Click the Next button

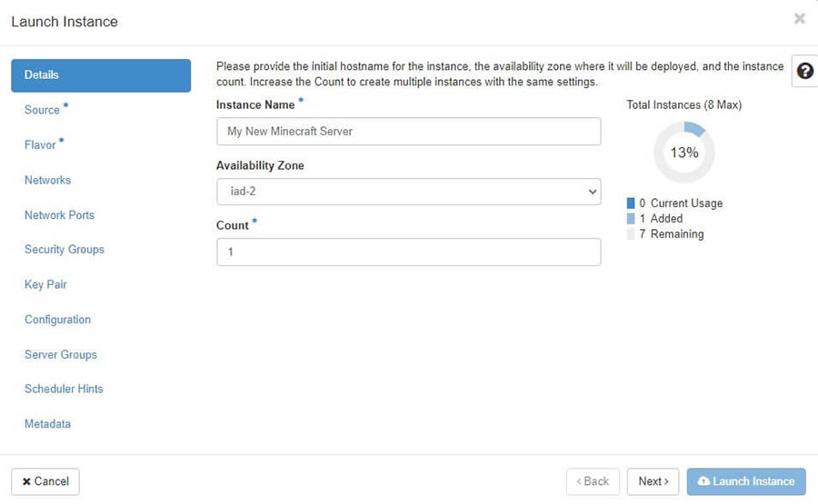653,481
